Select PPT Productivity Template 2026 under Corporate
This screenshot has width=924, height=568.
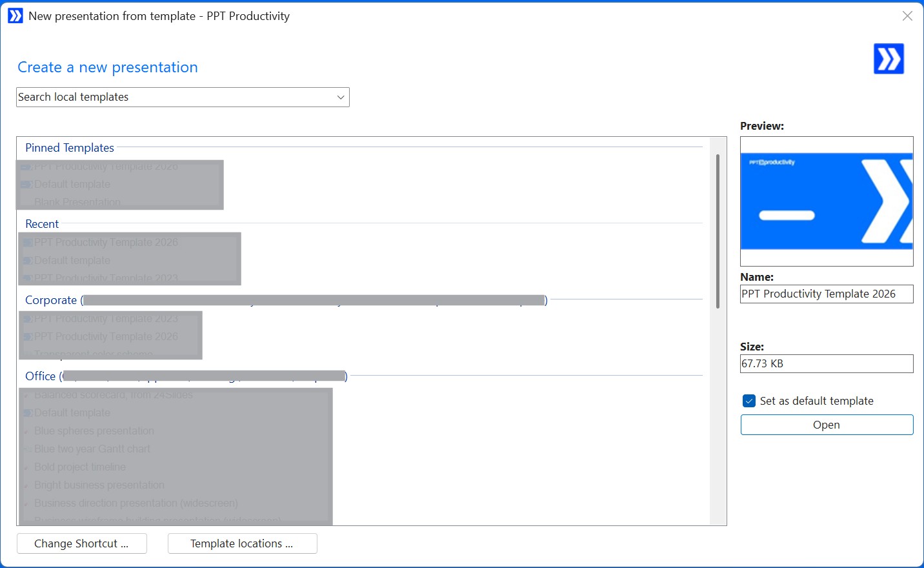[106, 336]
